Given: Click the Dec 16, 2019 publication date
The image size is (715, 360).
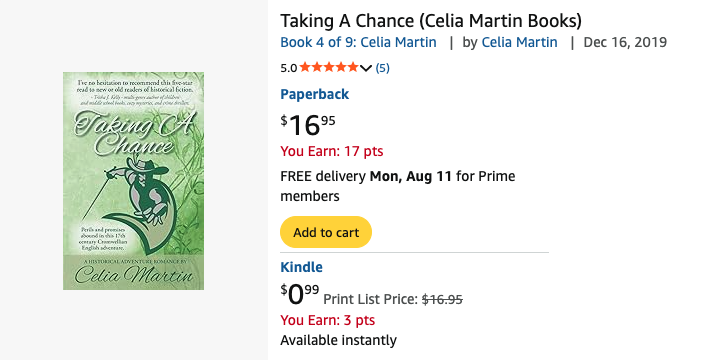Looking at the screenshot, I should coord(625,42).
